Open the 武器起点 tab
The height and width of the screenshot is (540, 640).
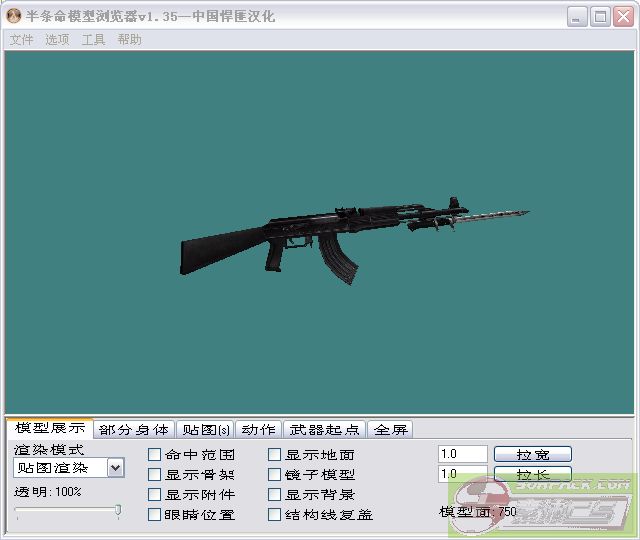click(325, 430)
